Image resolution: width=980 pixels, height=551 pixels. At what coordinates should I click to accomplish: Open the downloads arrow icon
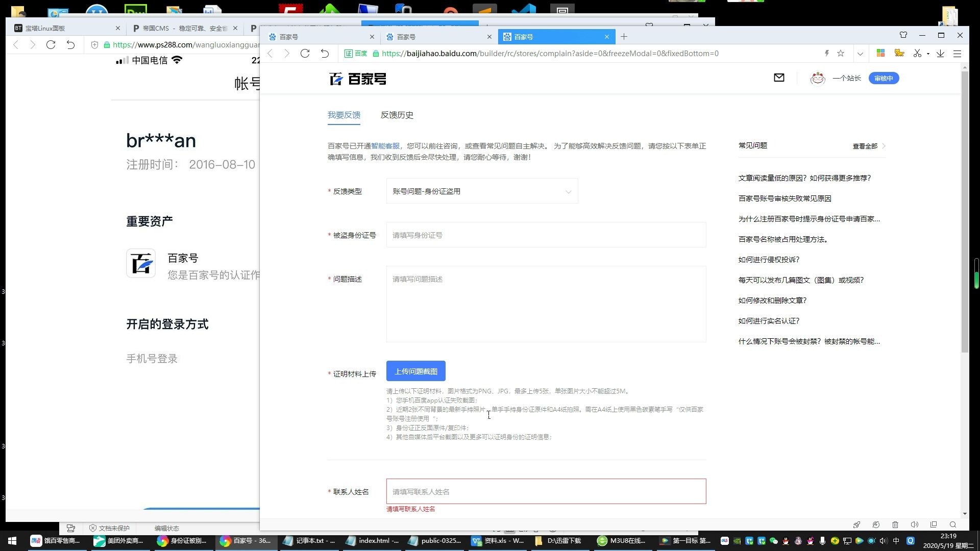coord(940,53)
